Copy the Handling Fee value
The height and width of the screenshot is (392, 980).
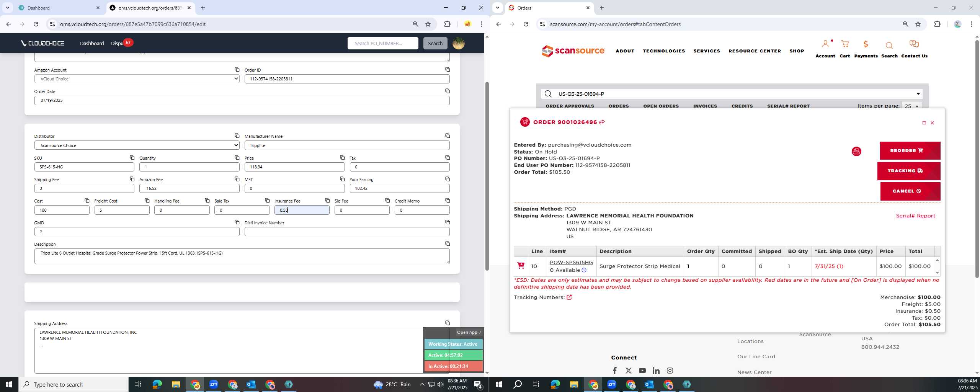coord(207,201)
